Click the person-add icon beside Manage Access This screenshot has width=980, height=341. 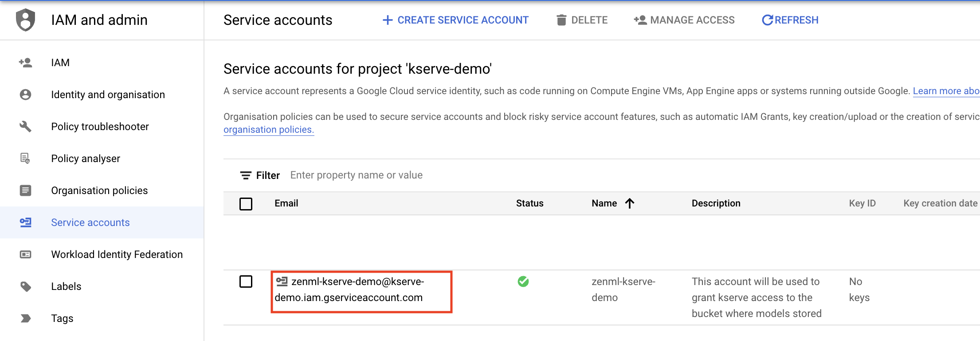point(640,20)
